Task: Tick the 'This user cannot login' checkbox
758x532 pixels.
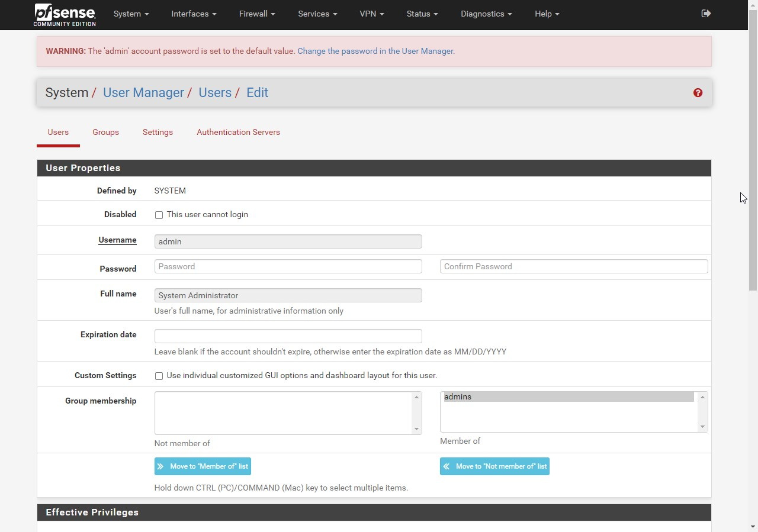Action: 159,215
